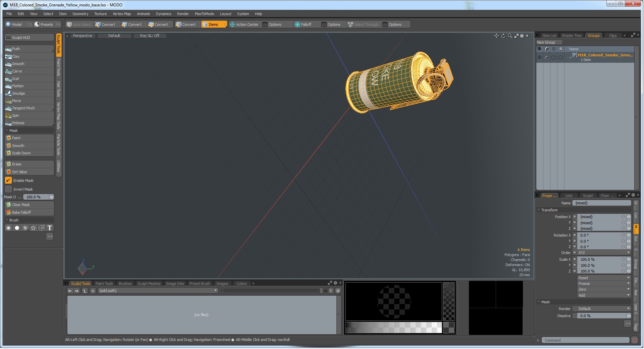Pick the star shaped brush tip

coord(33,228)
